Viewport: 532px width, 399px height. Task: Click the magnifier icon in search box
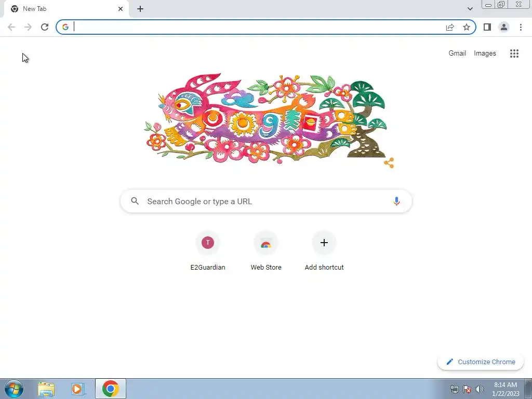(135, 201)
